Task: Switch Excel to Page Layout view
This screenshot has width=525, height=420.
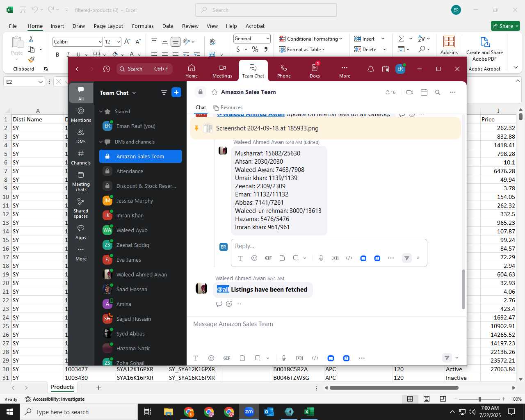Action: pyautogui.click(x=427, y=399)
